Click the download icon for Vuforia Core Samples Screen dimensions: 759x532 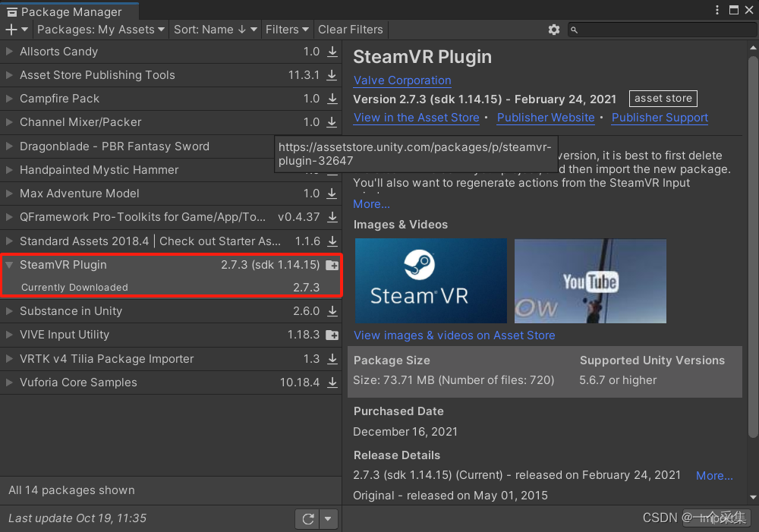tap(332, 382)
